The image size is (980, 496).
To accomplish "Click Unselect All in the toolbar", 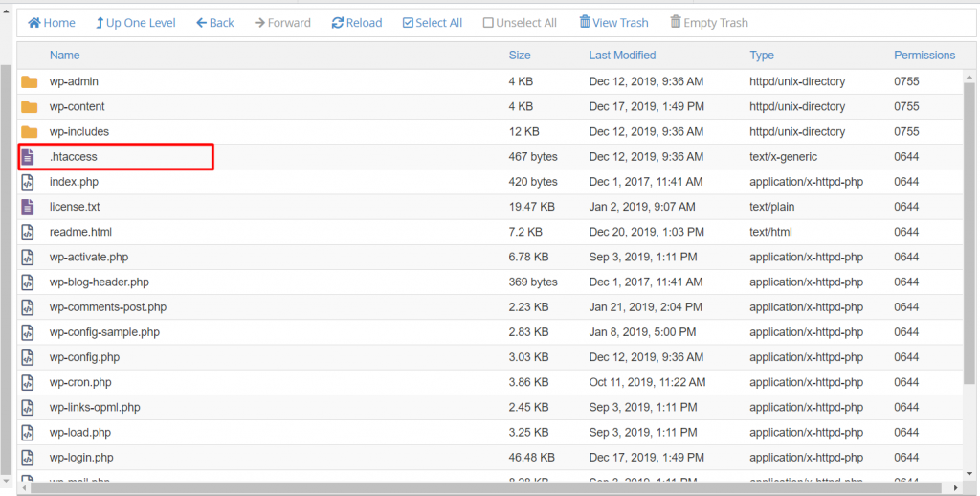I will (520, 23).
